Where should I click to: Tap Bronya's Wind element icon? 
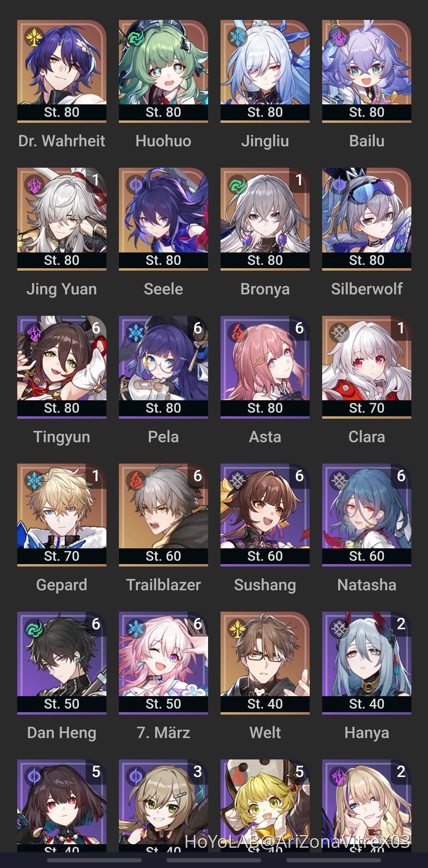pos(237,185)
